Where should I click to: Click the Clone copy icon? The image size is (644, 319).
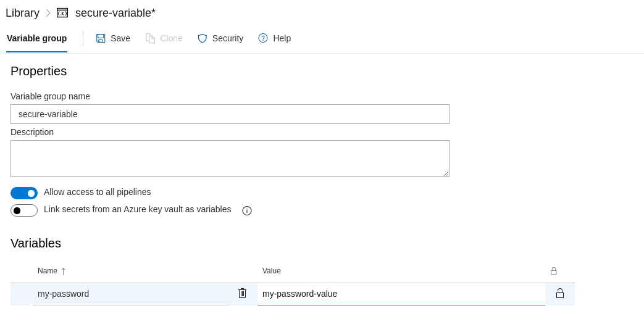(150, 38)
